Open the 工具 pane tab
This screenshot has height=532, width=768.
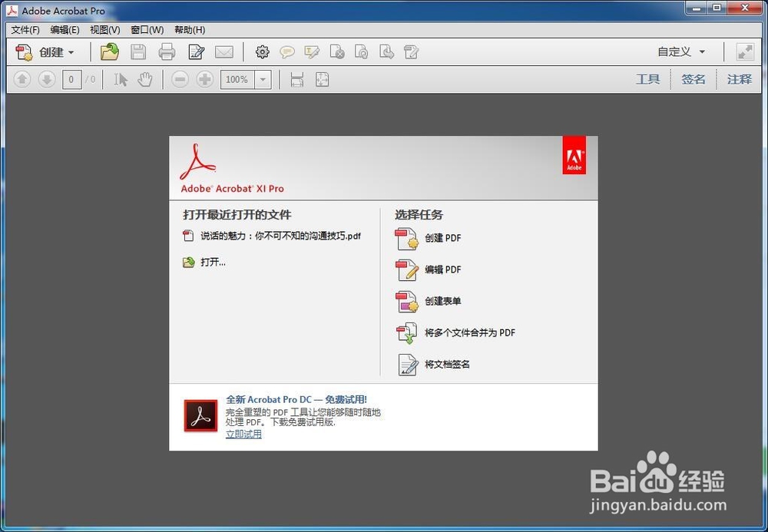(647, 79)
